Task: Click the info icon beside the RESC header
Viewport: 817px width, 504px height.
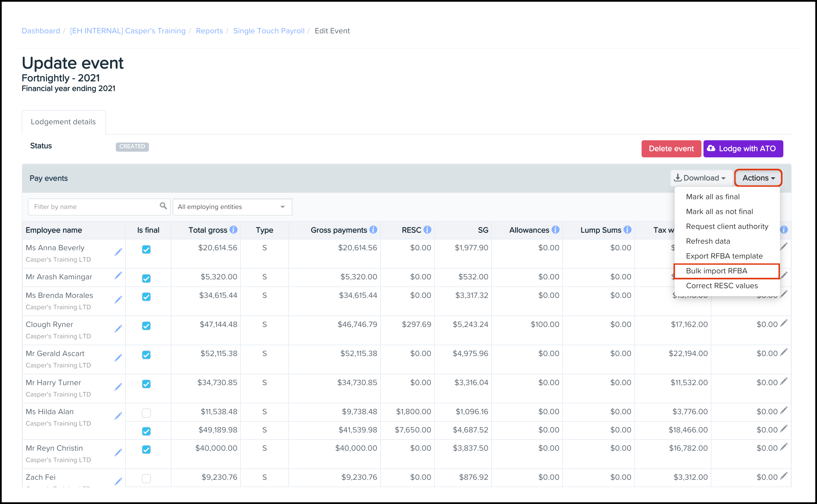Action: [428, 230]
